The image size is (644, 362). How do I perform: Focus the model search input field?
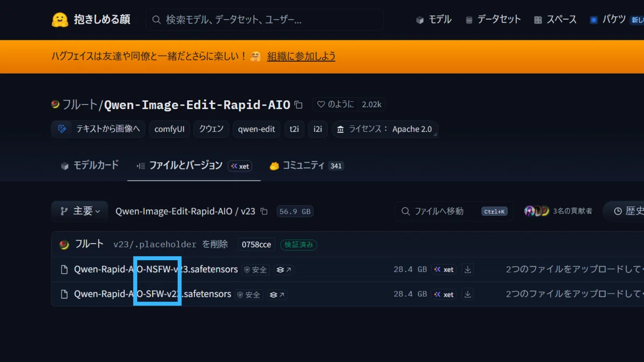click(265, 20)
